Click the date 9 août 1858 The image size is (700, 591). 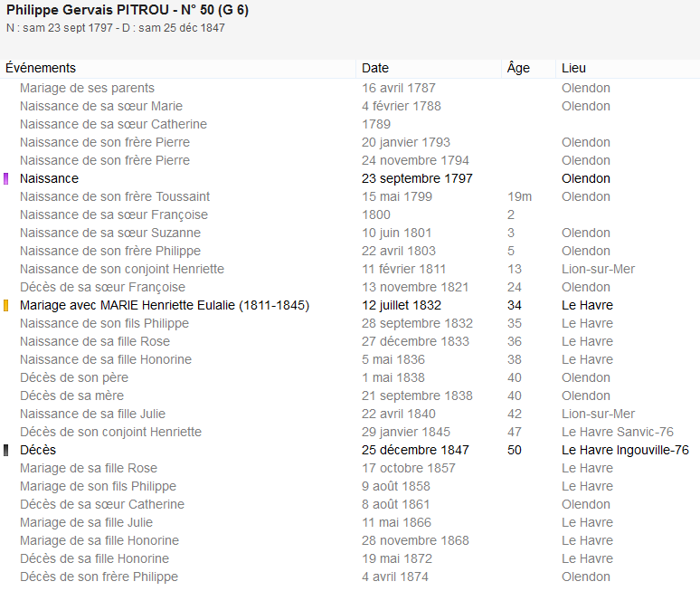(396, 487)
